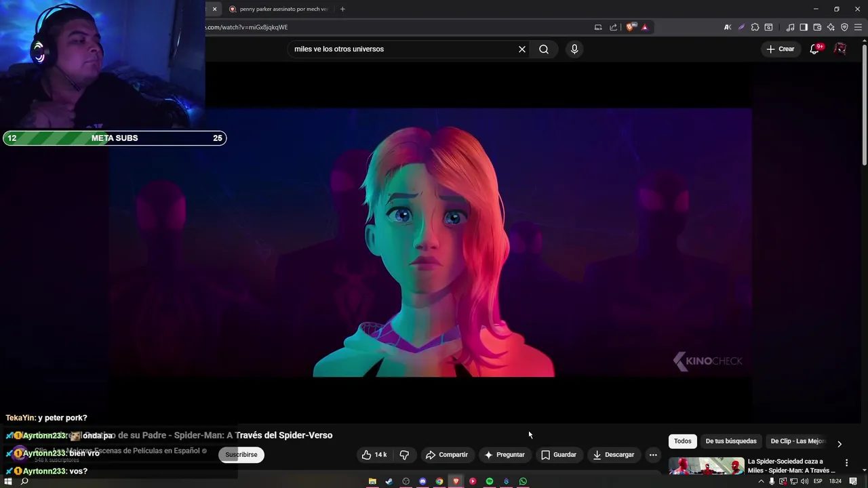Click the page vertical scrollbar
This screenshot has height=488, width=868.
click(864, 105)
